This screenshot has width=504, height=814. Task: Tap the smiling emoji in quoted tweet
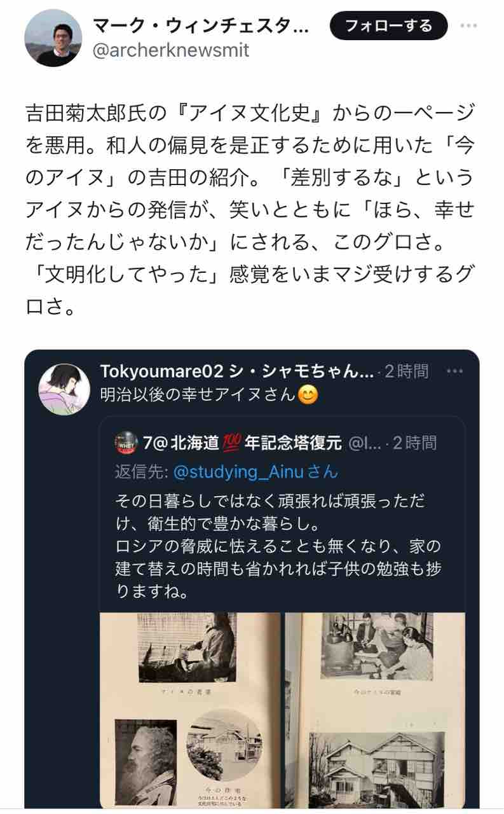coord(308,396)
